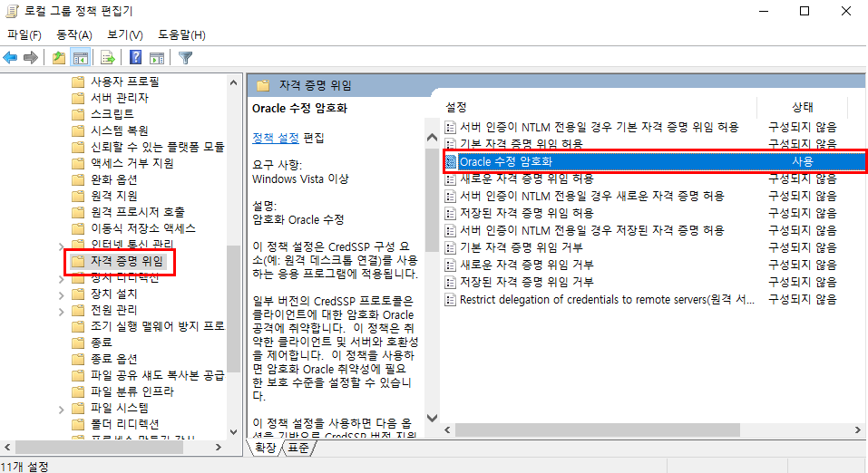The width and height of the screenshot is (868, 473).
Task: Click description pane scroll up arrow
Action: (x=432, y=137)
